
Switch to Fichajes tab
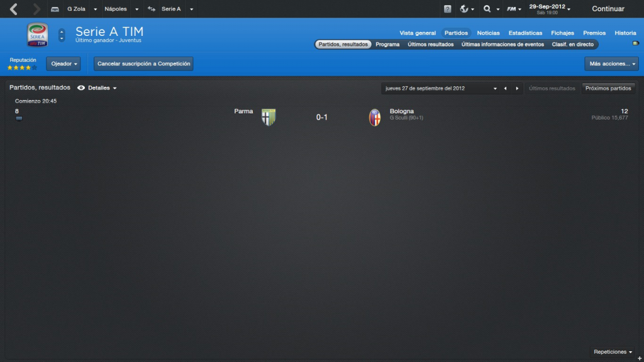point(562,33)
